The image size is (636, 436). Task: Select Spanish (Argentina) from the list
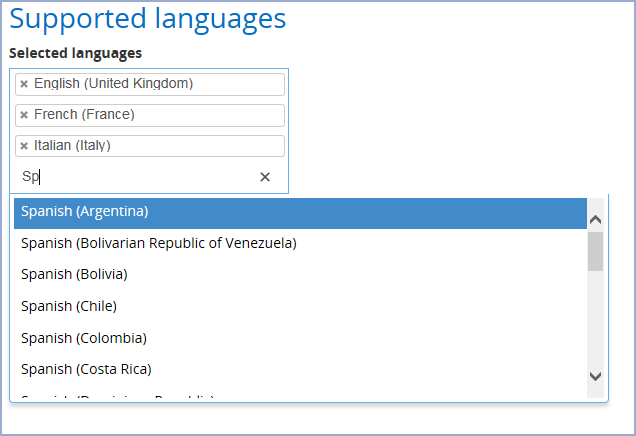85,212
